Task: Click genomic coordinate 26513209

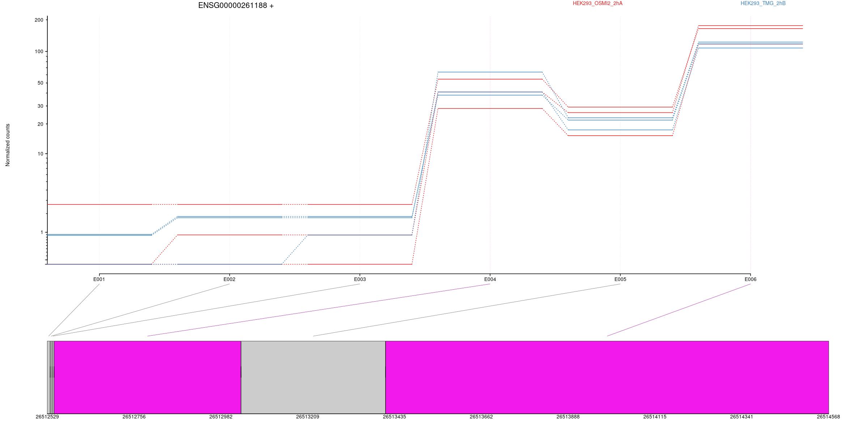Action: pos(308,417)
